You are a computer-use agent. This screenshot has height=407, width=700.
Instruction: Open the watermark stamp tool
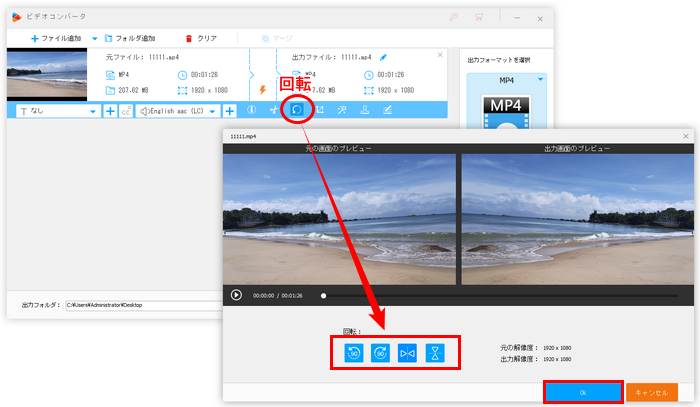point(365,110)
